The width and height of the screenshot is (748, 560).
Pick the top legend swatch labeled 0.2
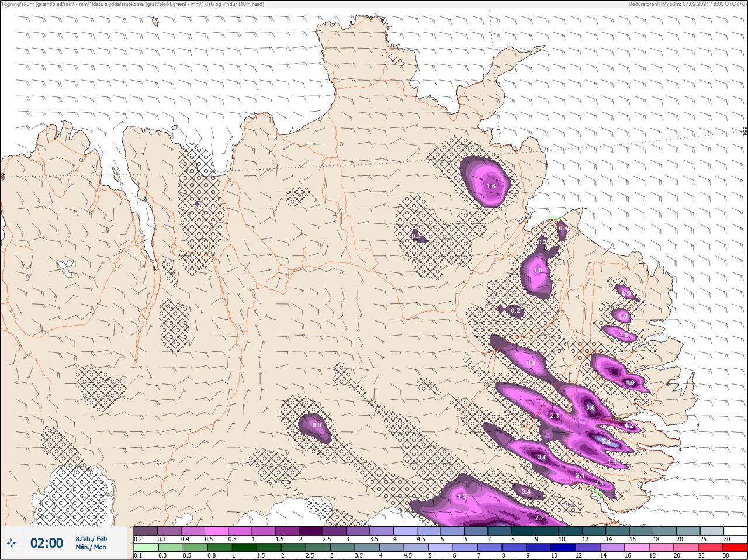146,531
